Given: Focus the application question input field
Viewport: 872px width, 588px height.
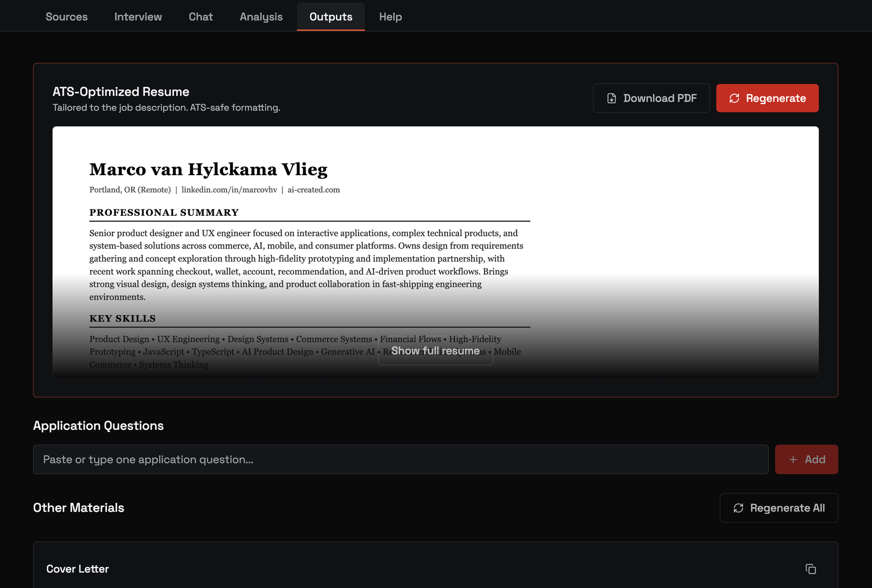Looking at the screenshot, I should click(400, 460).
